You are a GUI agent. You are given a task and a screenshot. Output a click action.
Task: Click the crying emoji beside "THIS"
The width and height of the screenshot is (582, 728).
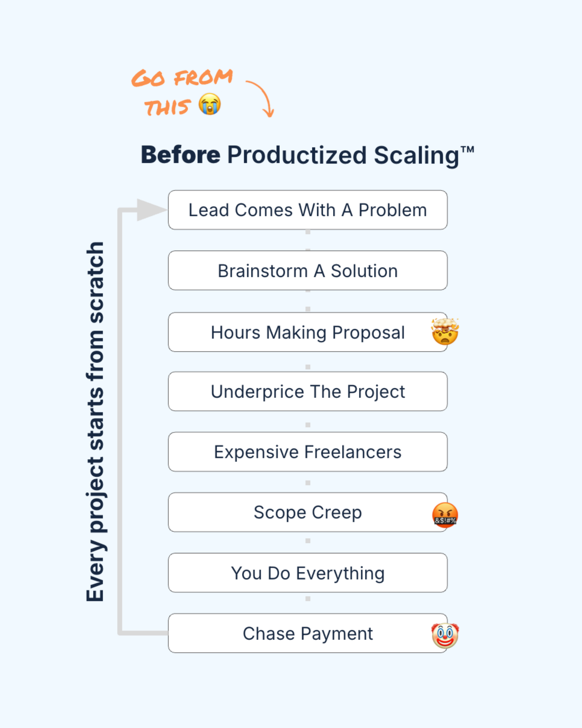tap(210, 104)
